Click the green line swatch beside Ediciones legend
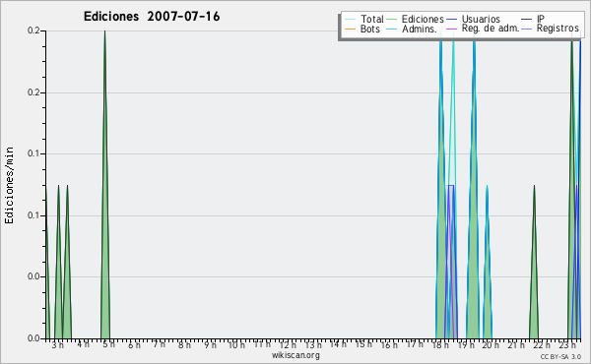Viewport: 591px width, 364px height. click(x=392, y=19)
